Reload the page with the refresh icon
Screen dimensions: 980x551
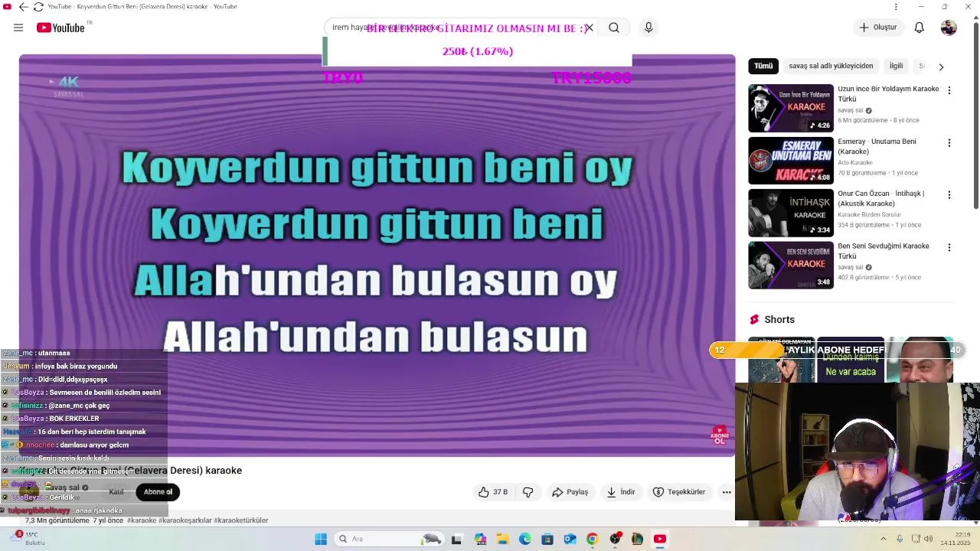pyautogui.click(x=38, y=7)
